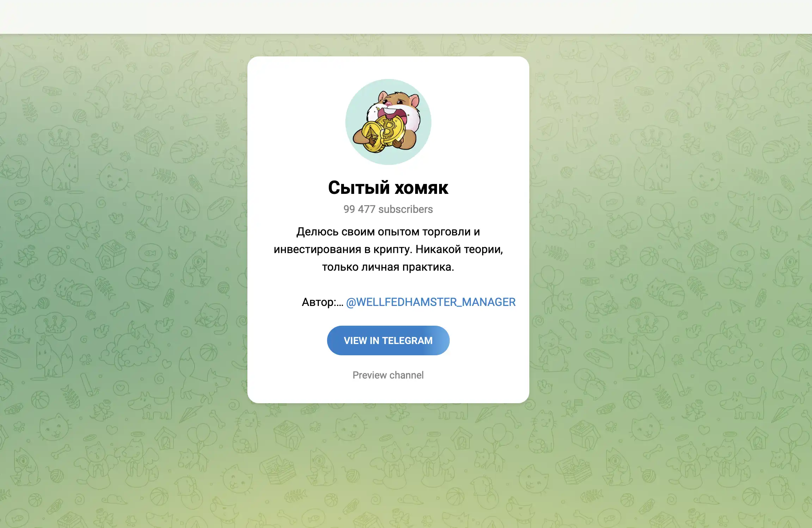This screenshot has height=528, width=812.
Task: Select the channel title Сытый хомяк
Action: point(388,188)
